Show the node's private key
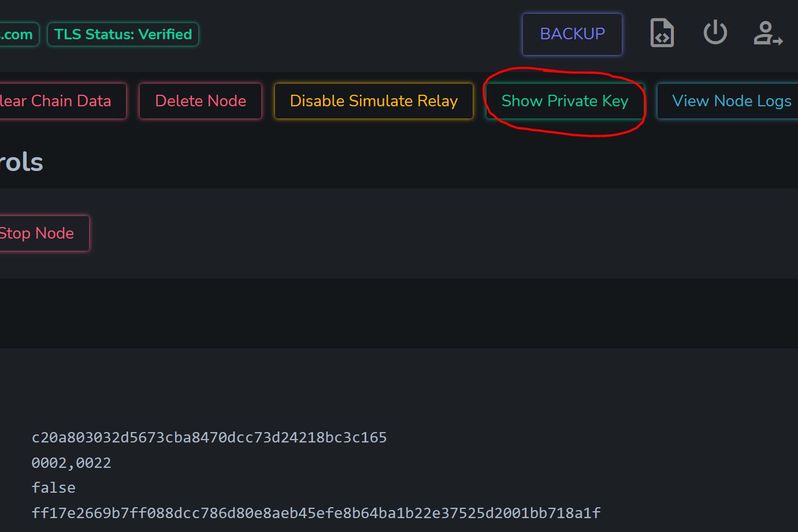Viewport: 798px width, 532px height. [x=565, y=101]
